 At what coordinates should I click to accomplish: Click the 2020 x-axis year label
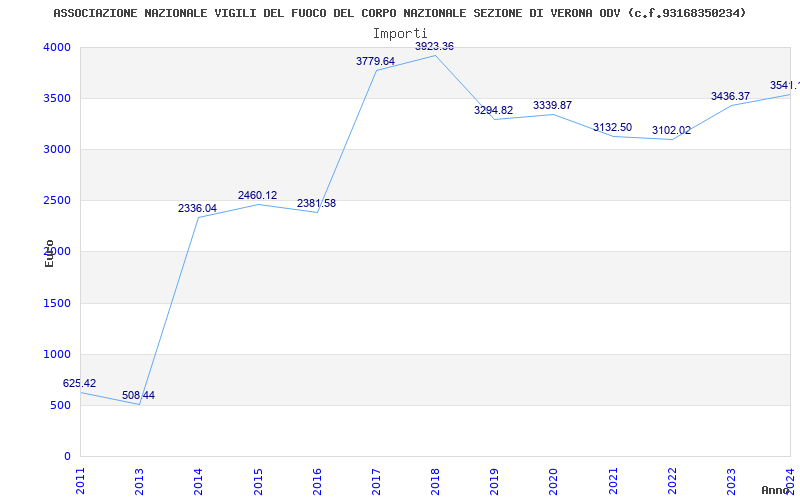point(554,481)
